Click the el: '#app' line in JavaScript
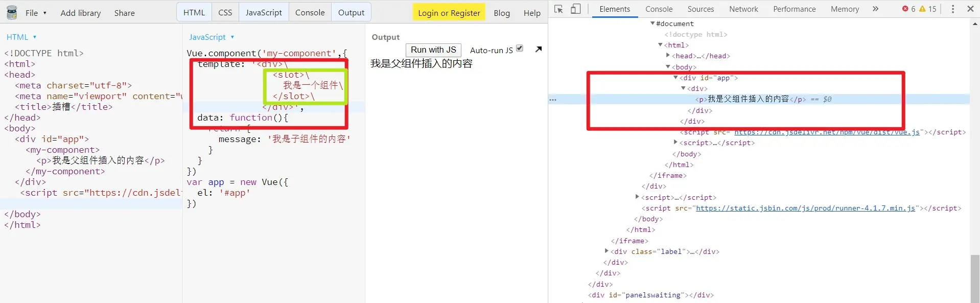Image resolution: width=980 pixels, height=303 pixels. tap(224, 193)
